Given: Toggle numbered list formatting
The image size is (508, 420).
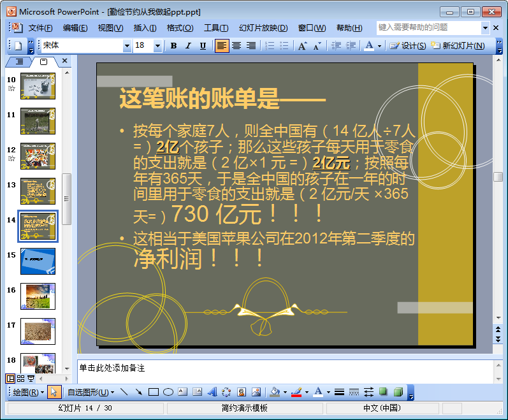Looking at the screenshot, I should coord(270,46).
